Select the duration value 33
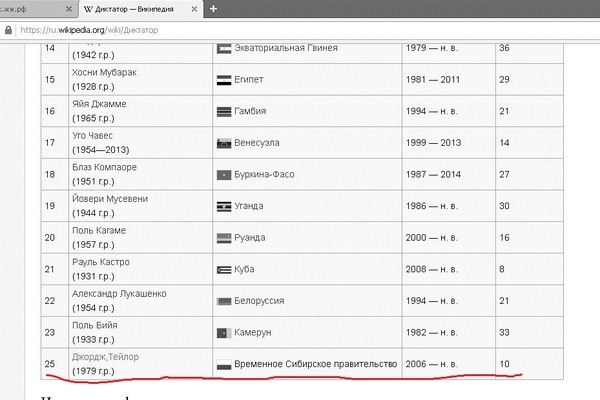Screen dimensions: 600x400 click(504, 332)
